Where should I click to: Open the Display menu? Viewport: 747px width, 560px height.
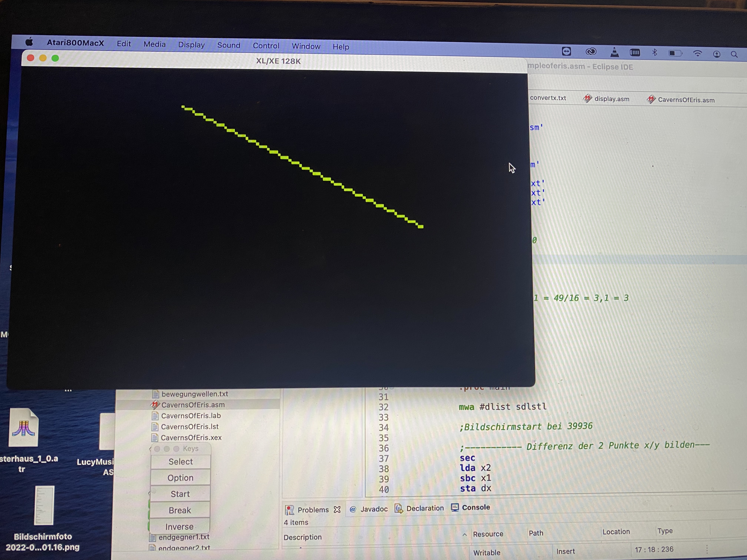point(191,45)
